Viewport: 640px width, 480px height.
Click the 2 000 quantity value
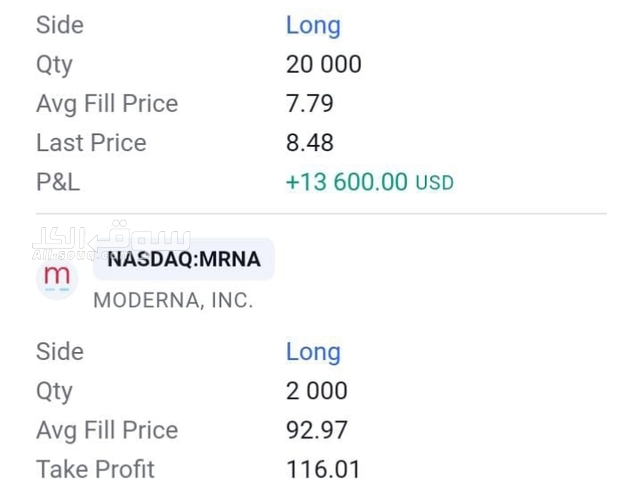pyautogui.click(x=316, y=391)
